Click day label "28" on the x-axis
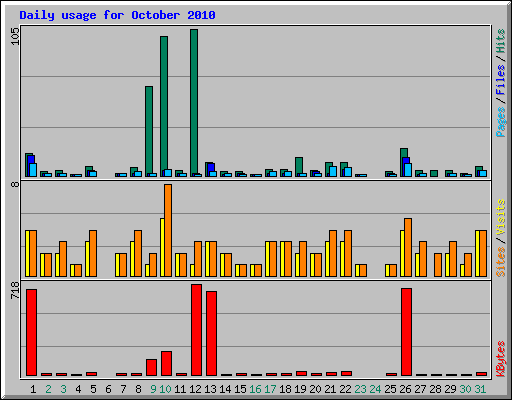This screenshot has width=512, height=400. [435, 389]
